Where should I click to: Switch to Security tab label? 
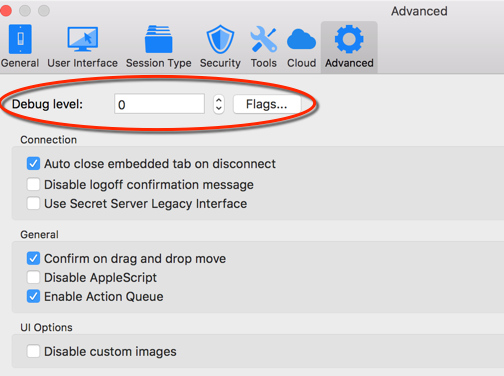pos(220,63)
